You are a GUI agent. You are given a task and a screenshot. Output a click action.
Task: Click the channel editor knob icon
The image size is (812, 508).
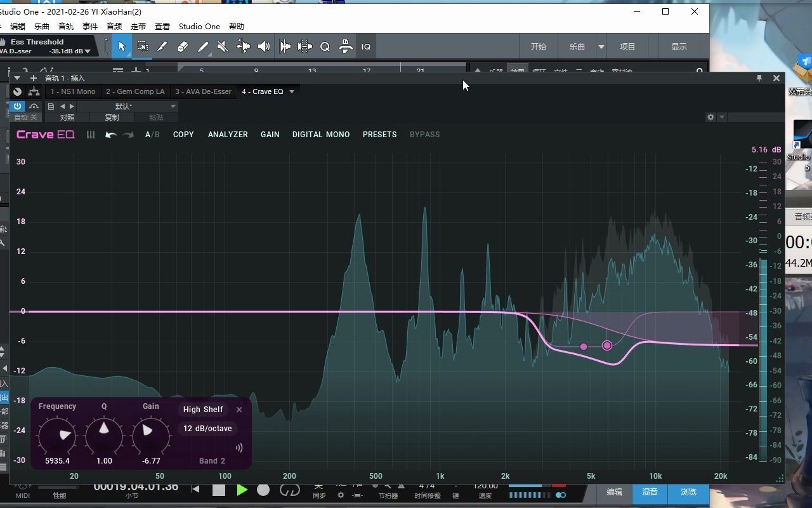tap(17, 91)
